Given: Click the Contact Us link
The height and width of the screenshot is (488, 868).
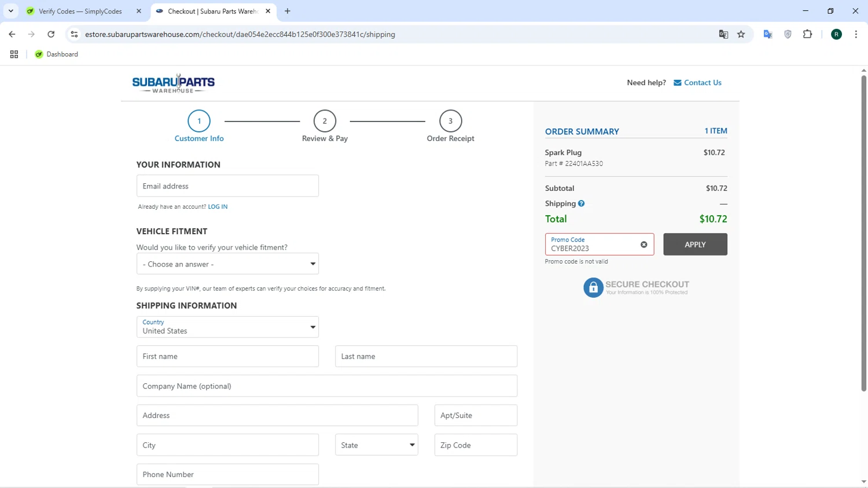Looking at the screenshot, I should [703, 83].
